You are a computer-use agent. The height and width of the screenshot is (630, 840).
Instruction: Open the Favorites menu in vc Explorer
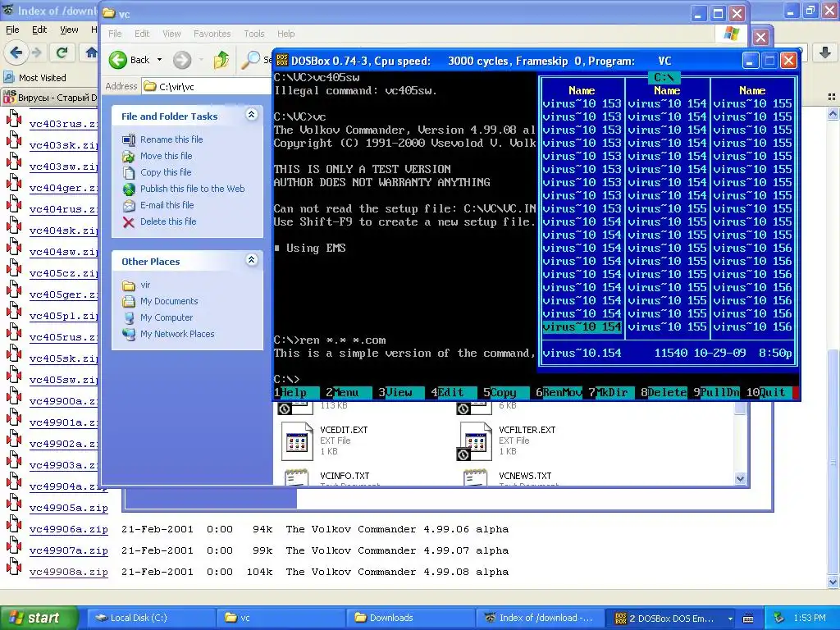coord(212,33)
